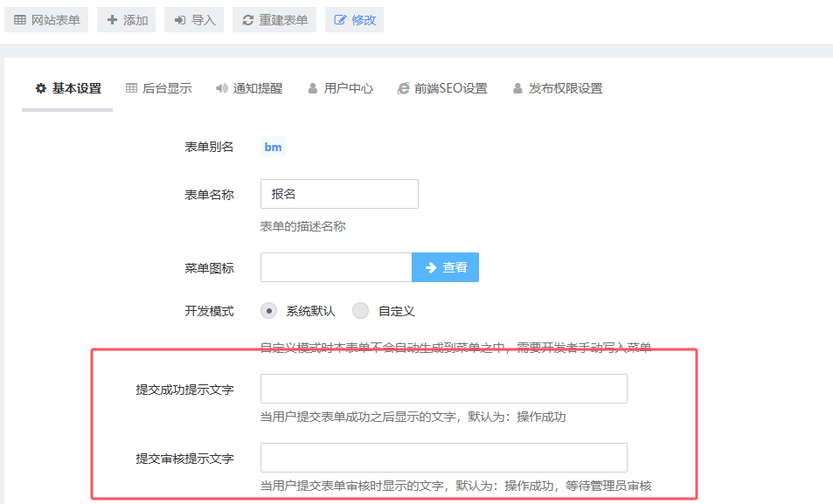The height and width of the screenshot is (504, 833).
Task: Click the plus icon for 添加
Action: pyautogui.click(x=112, y=20)
